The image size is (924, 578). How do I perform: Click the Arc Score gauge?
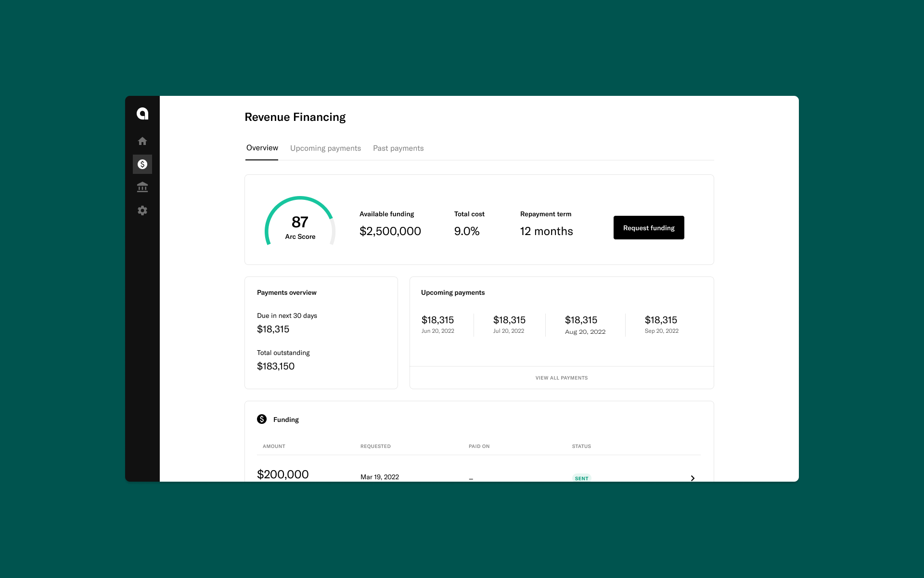pyautogui.click(x=300, y=223)
